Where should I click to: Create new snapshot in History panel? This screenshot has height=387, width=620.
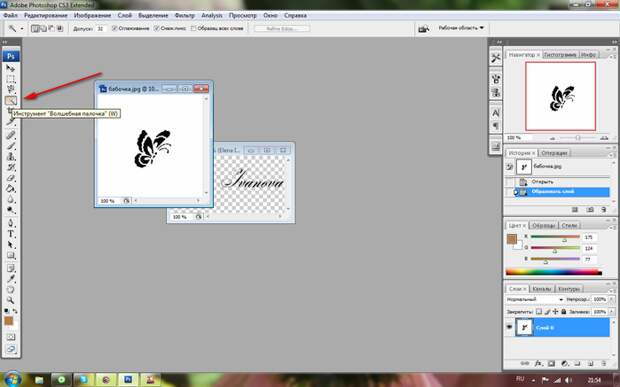tap(590, 210)
